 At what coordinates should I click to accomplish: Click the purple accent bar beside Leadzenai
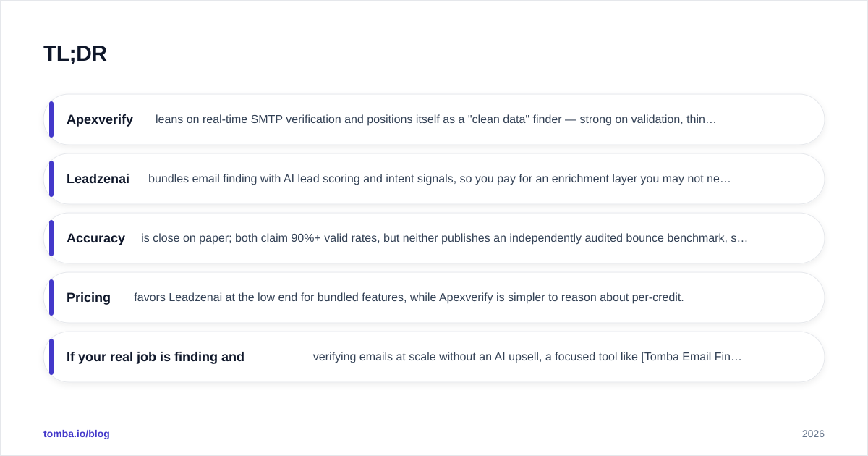[x=51, y=179]
